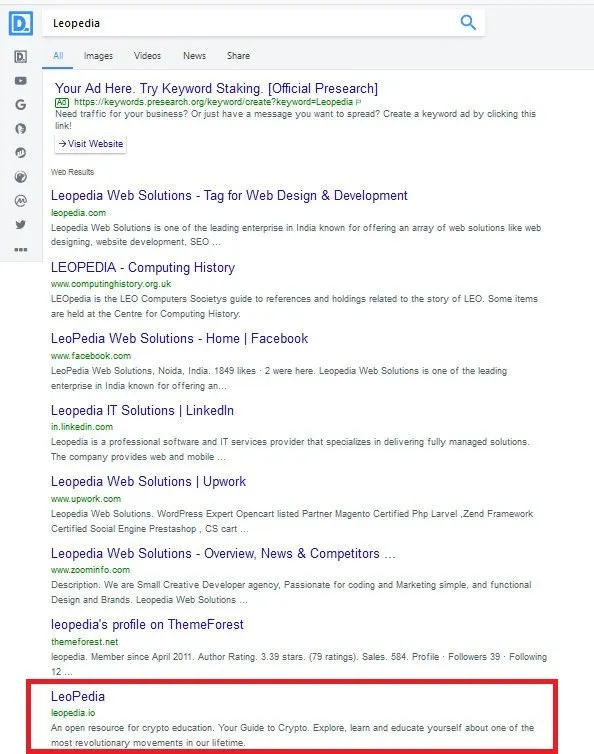Screen dimensions: 594x754
Task: Open 'LeoPedia Web Solutions - Home | Facebook' result
Action: pyautogui.click(x=179, y=339)
